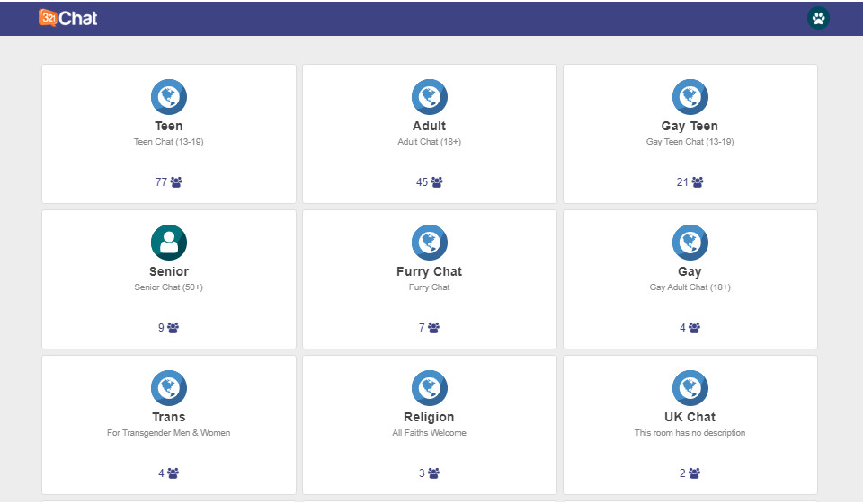Click 'For Transgender Men & Women' description

click(x=169, y=433)
